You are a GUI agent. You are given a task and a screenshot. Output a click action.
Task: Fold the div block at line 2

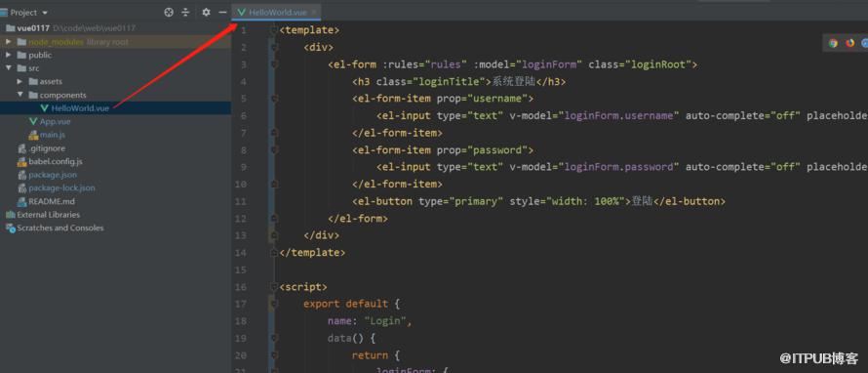click(273, 47)
